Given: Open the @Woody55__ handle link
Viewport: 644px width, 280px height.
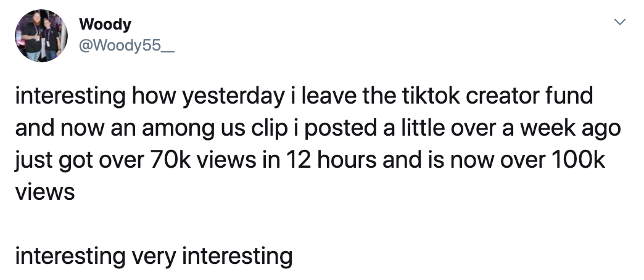Looking at the screenshot, I should coord(126,46).
